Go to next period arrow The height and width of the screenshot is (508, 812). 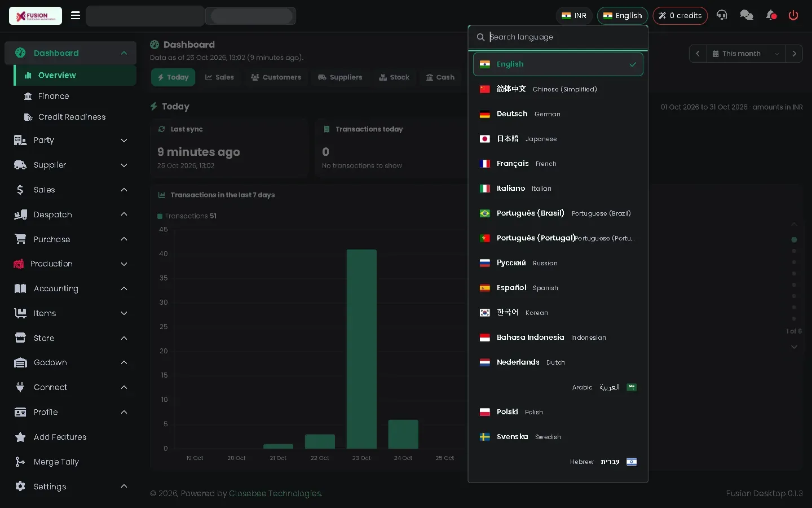(794, 54)
